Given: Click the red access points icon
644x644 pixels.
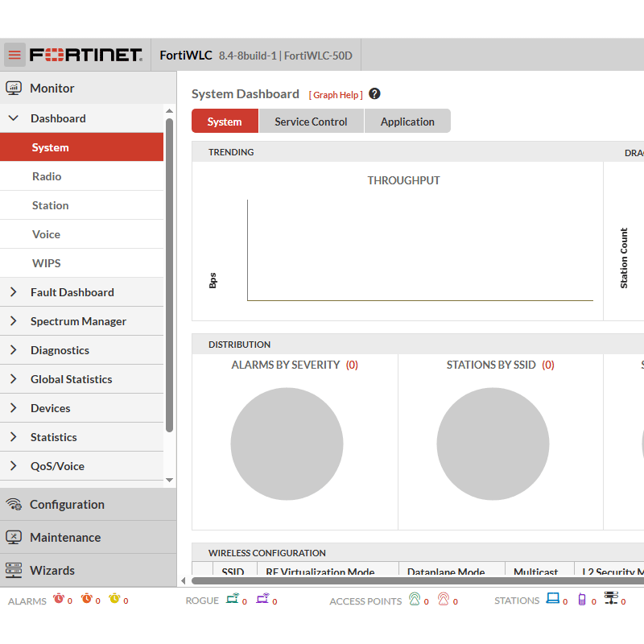Looking at the screenshot, I should click(444, 599).
